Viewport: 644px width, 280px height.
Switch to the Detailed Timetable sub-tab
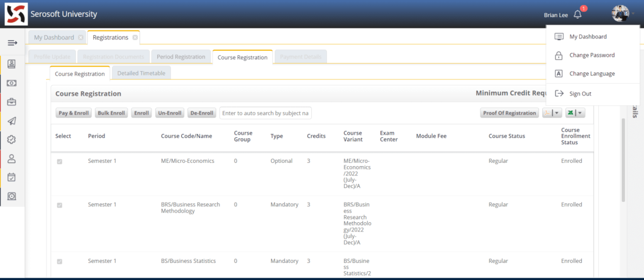click(x=142, y=73)
